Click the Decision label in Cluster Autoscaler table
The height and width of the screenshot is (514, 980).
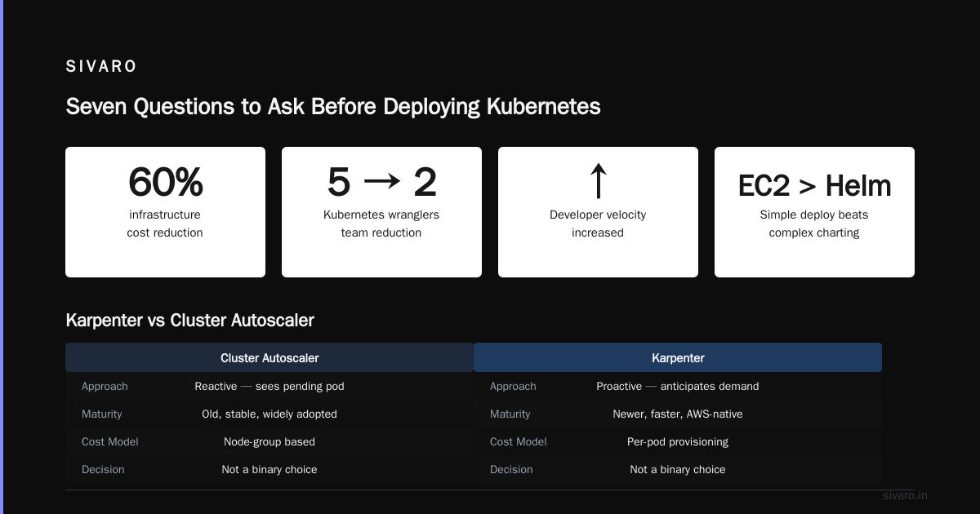[103, 469]
